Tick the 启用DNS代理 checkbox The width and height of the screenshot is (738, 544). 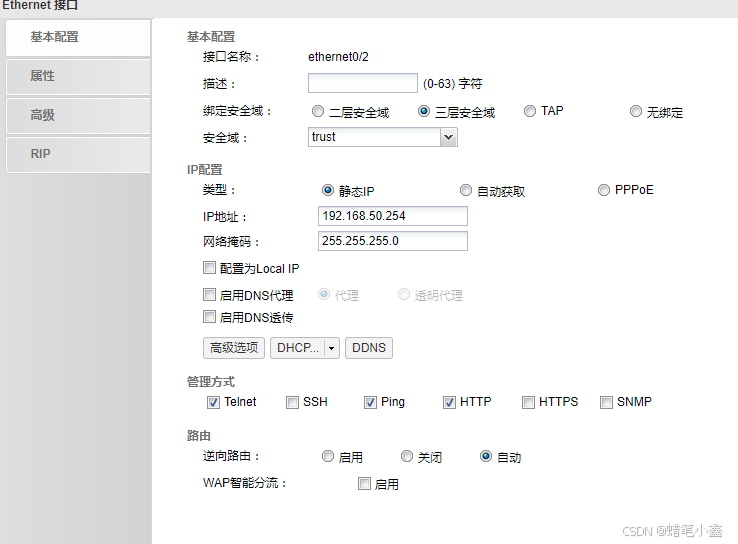[209, 295]
